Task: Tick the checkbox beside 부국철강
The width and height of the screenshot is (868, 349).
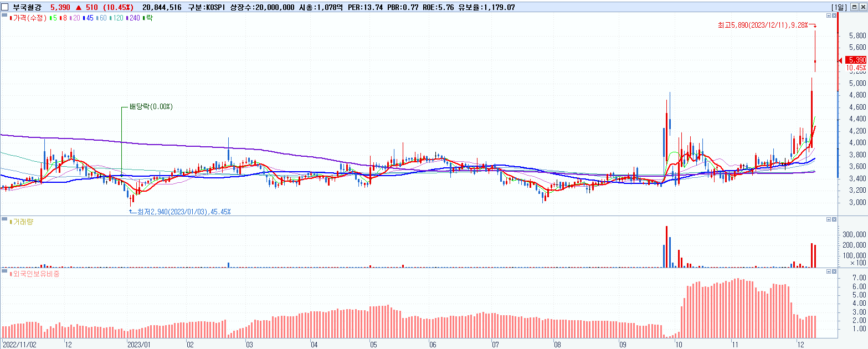Action: point(5,7)
